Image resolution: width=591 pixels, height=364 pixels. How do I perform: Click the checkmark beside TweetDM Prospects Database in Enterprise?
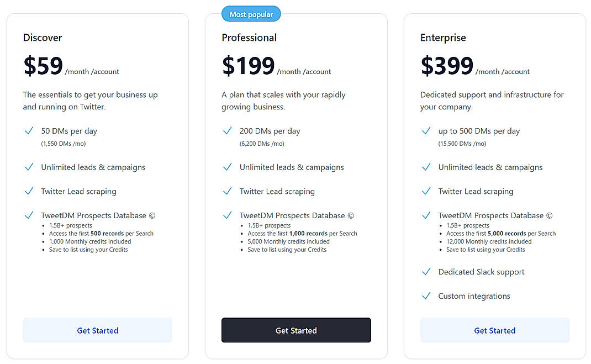[x=426, y=215]
